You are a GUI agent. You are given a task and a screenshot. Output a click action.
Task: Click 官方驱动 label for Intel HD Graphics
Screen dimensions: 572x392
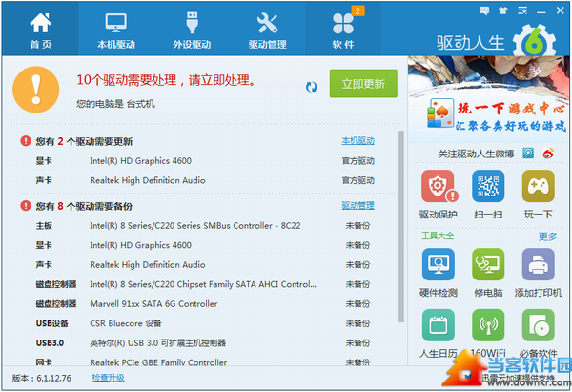pyautogui.click(x=357, y=161)
